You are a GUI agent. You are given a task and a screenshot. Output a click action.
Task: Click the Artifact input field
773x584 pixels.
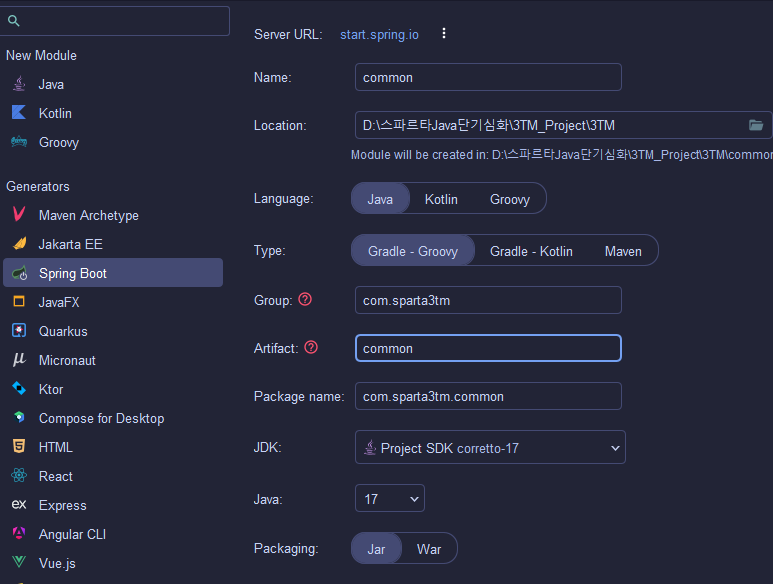click(488, 348)
